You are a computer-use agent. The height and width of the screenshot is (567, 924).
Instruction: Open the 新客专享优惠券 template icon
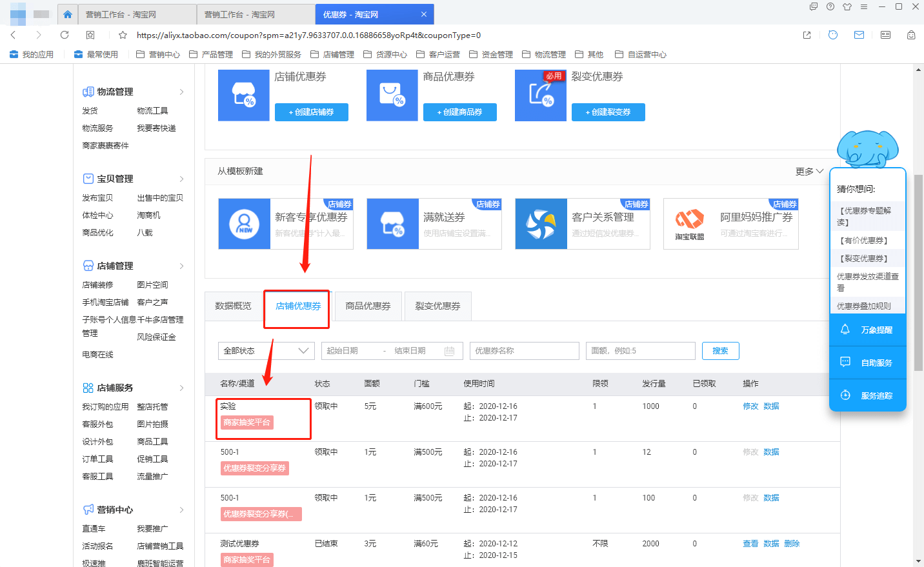click(245, 224)
